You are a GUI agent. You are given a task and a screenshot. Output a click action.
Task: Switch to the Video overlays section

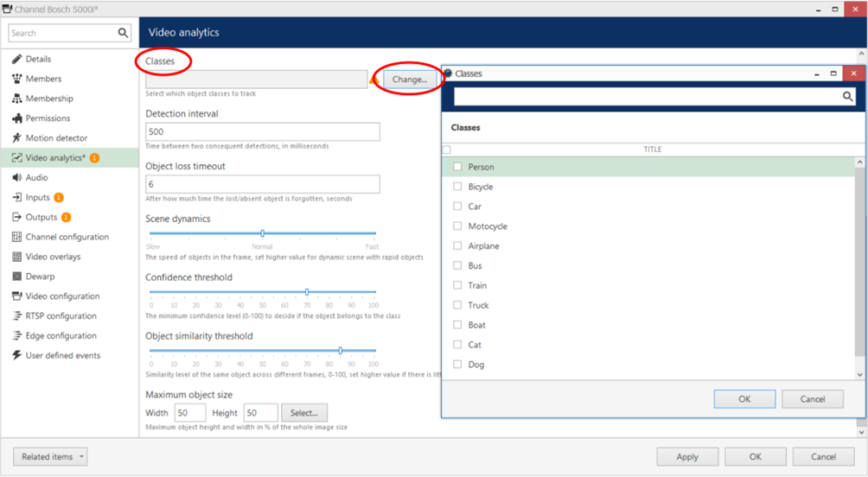pyautogui.click(x=53, y=257)
